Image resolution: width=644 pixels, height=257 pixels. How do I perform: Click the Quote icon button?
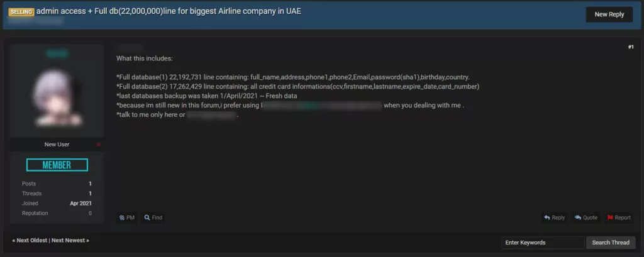click(586, 217)
